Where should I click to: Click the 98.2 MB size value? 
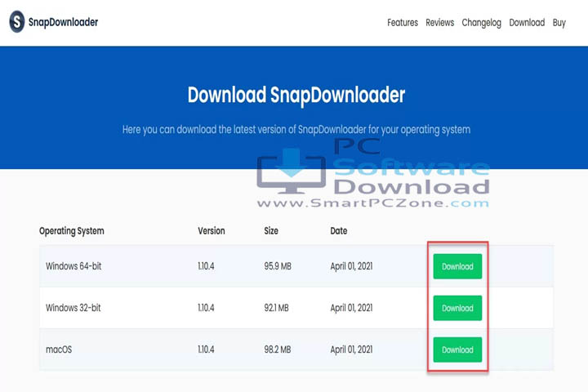coord(277,350)
